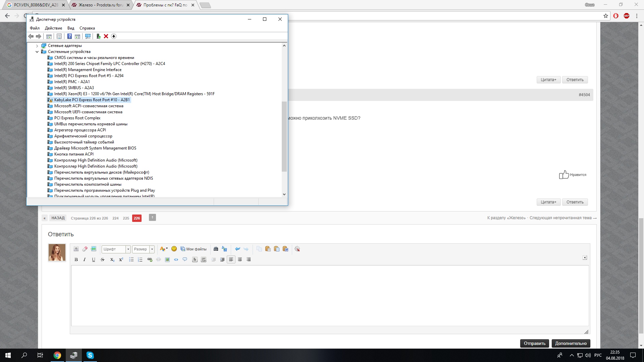Viewport: 644px width, 362px height.
Task: Click the scan for hardware changes icon
Action: 88,36
